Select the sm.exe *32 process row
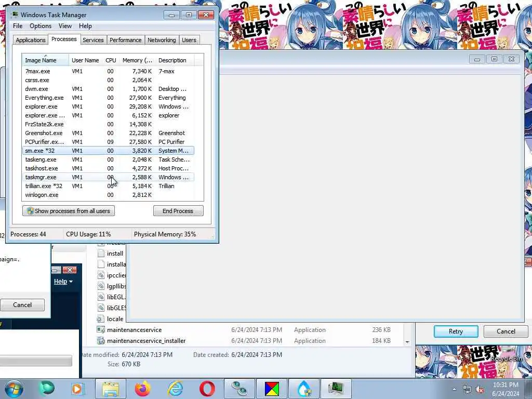The width and height of the screenshot is (532, 399). click(109, 151)
